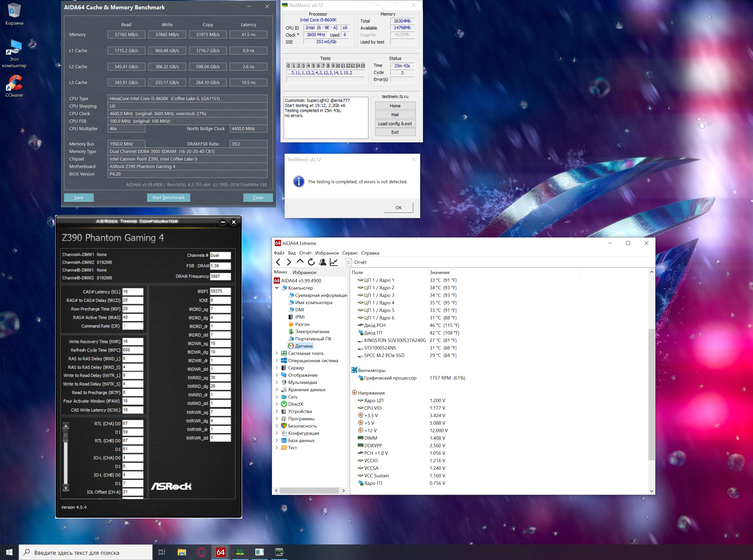Select test number 12 box in TestMem5
This screenshot has width=753, height=560.
click(348, 66)
